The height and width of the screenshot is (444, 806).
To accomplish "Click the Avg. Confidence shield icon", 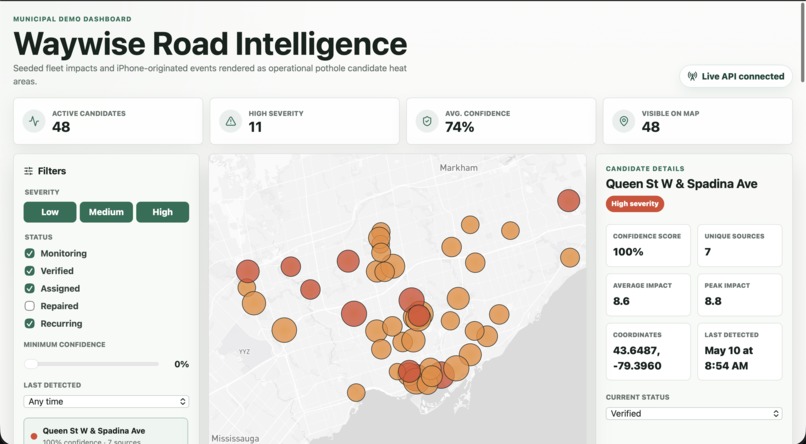I will [427, 121].
